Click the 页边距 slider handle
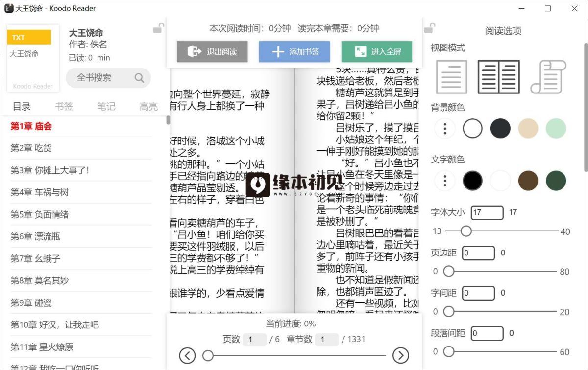The width and height of the screenshot is (588, 370). click(448, 271)
